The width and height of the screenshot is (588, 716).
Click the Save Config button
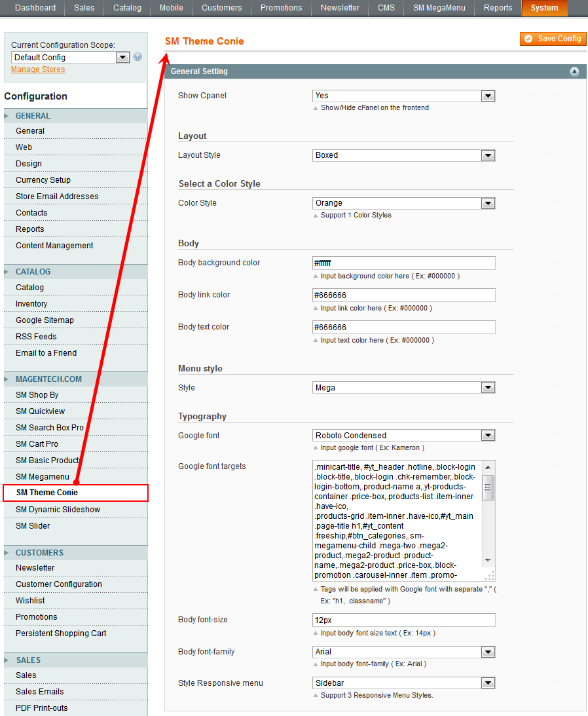(x=553, y=39)
